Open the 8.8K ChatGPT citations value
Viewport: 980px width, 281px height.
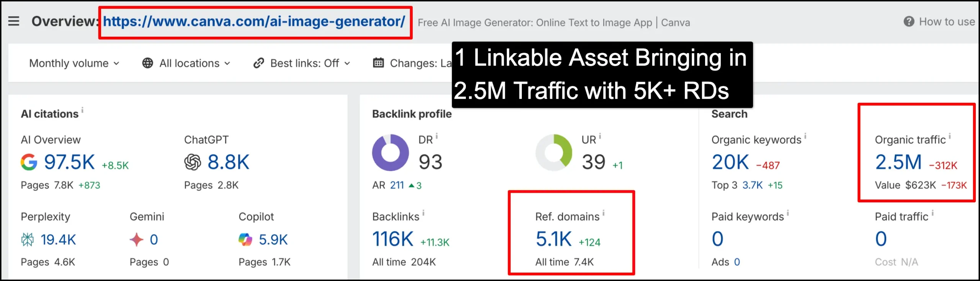tap(229, 162)
